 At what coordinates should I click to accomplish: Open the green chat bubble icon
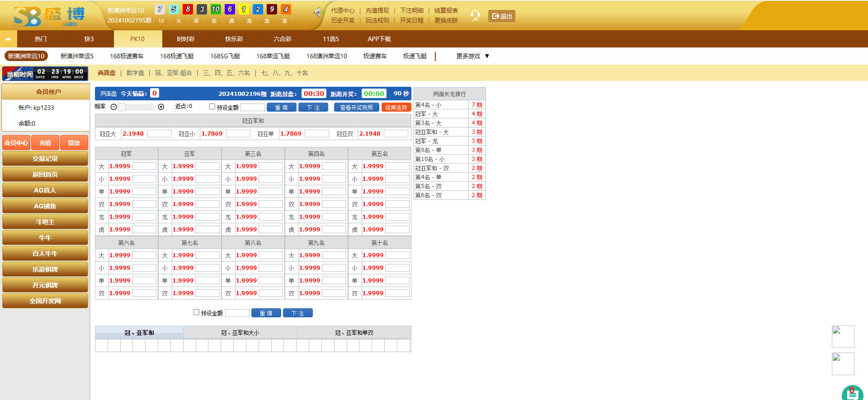click(x=852, y=393)
